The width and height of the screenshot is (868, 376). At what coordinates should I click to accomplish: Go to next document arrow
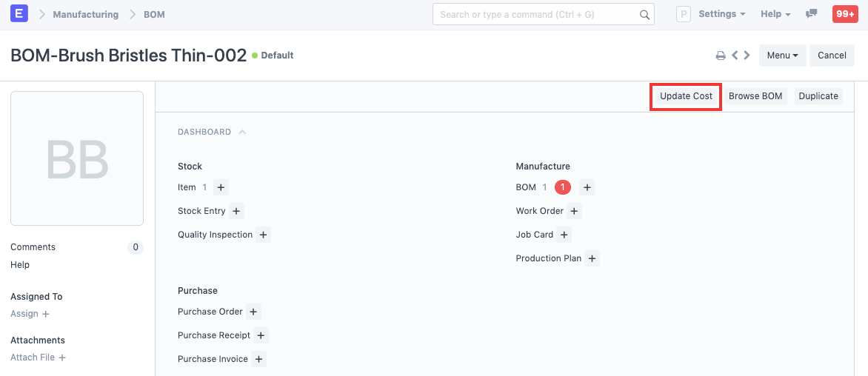tap(747, 56)
